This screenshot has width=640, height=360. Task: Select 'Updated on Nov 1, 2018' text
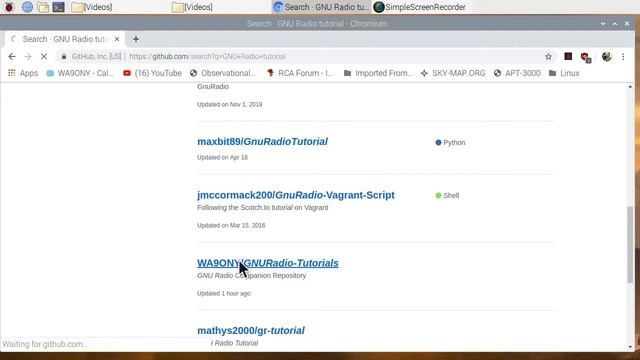click(230, 104)
